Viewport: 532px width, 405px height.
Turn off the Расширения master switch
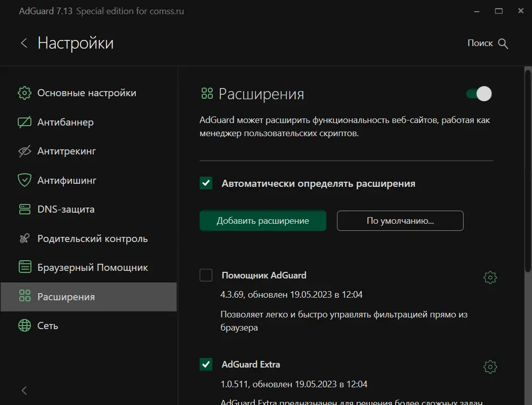click(479, 94)
